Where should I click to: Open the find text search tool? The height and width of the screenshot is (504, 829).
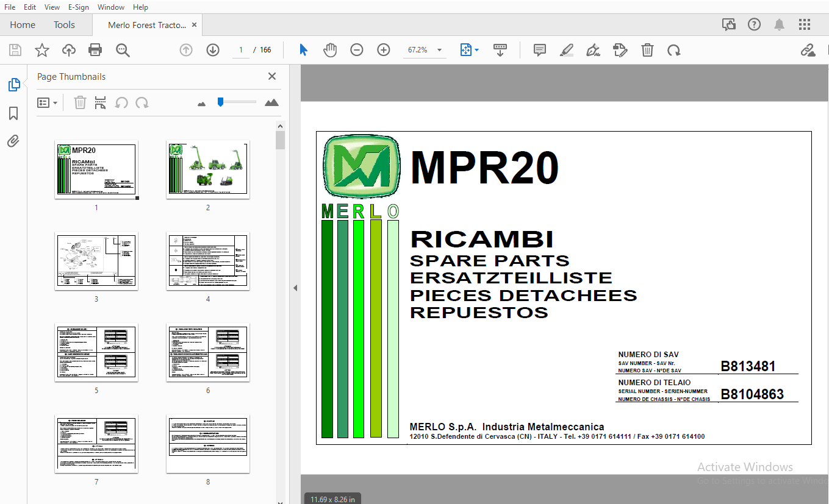click(123, 50)
